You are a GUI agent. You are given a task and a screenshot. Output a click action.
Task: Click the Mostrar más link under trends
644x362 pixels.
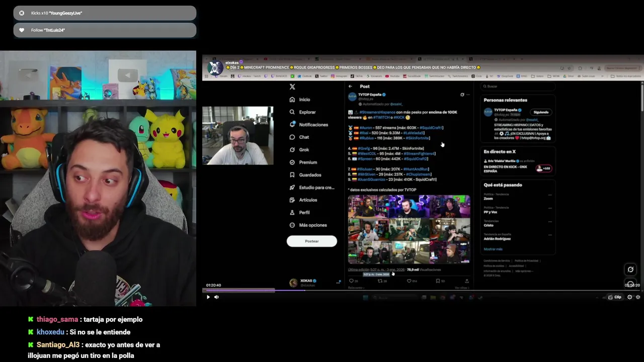[493, 249]
